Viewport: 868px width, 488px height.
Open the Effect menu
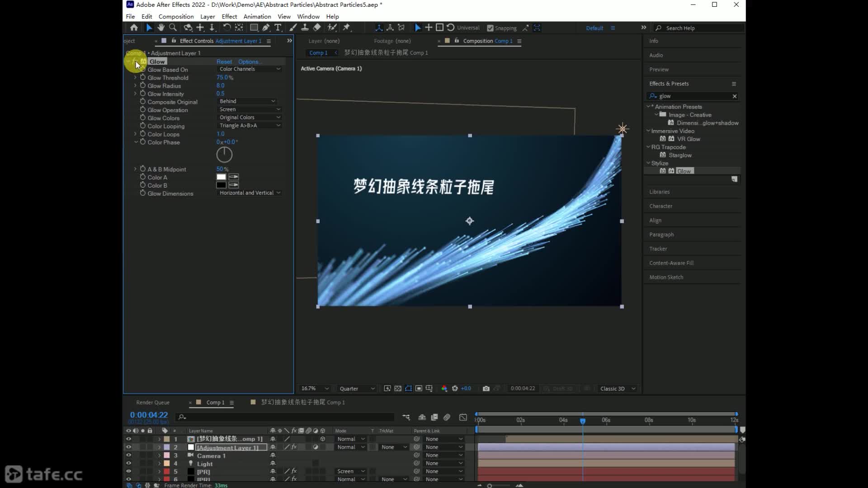pos(229,16)
